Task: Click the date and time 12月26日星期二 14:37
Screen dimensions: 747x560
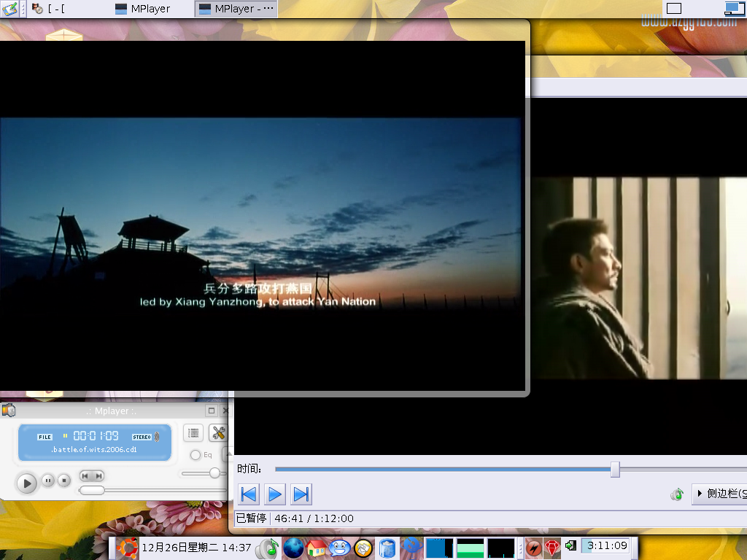Action: 196,548
